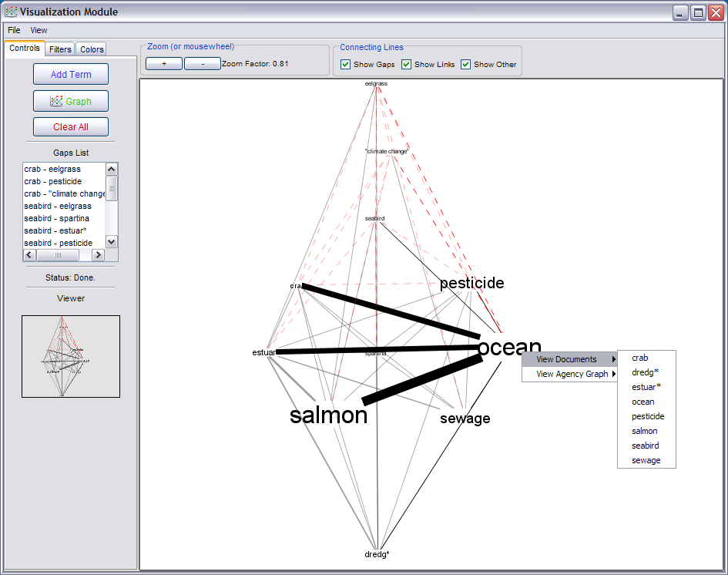This screenshot has width=728, height=575.
Task: Disable the Show Other checkbox
Action: click(465, 64)
